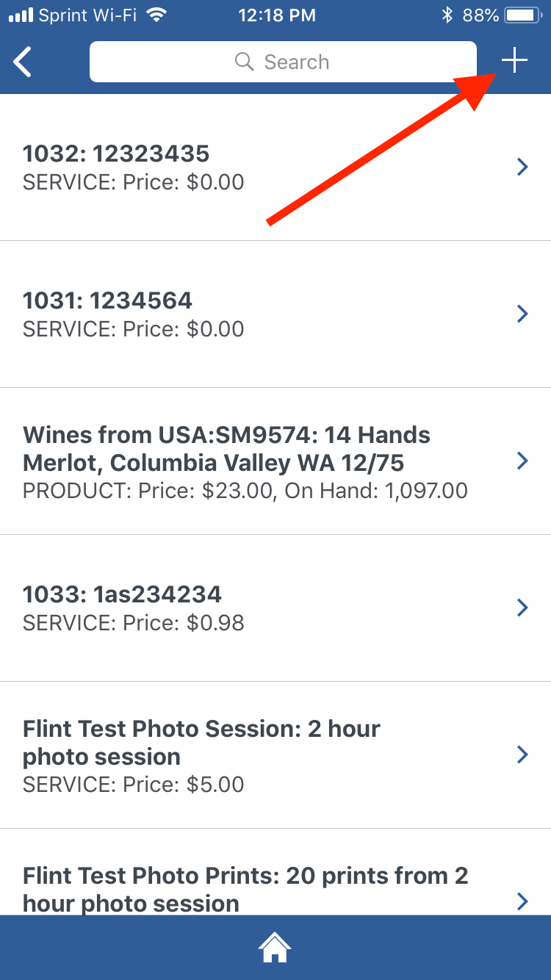This screenshot has width=551, height=980.
Task: Open Wines from USA 14 Hands Merlot title
Action: pyautogui.click(x=226, y=449)
